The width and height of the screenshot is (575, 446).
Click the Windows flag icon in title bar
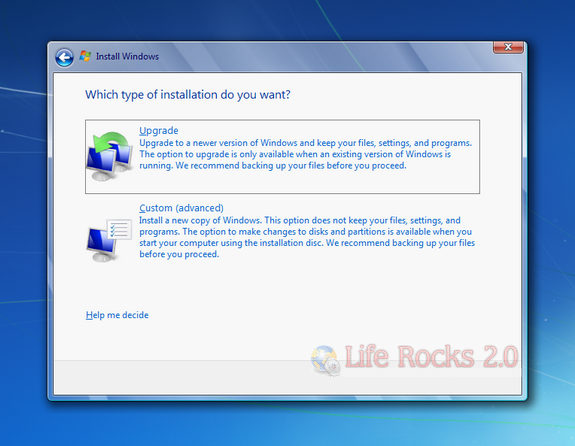point(85,56)
